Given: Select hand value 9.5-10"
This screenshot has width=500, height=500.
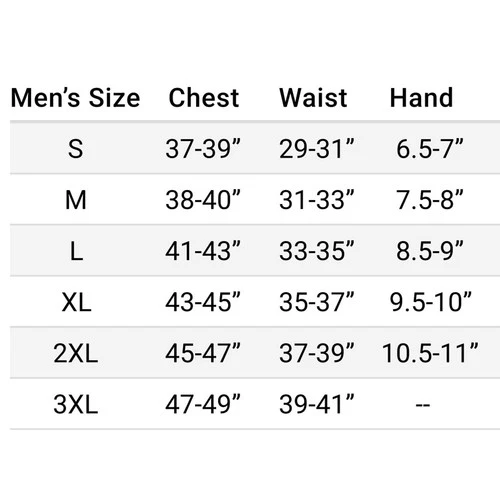Looking at the screenshot, I should [431, 302].
